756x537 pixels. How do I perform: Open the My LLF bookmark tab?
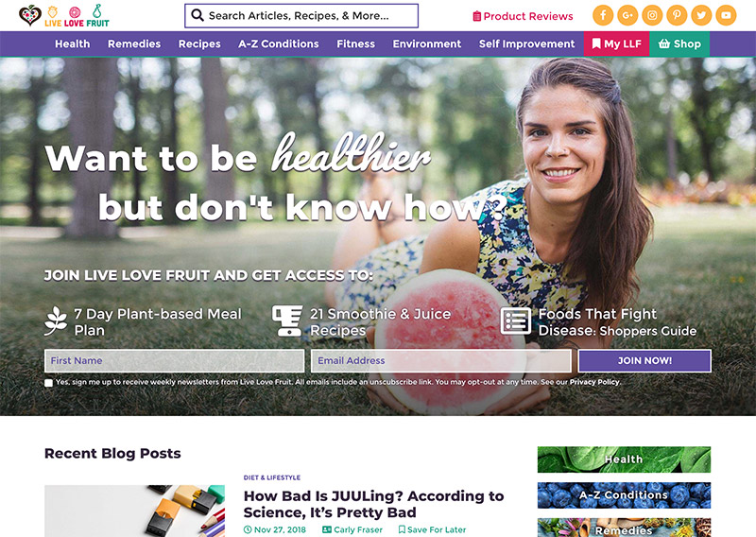coord(617,43)
